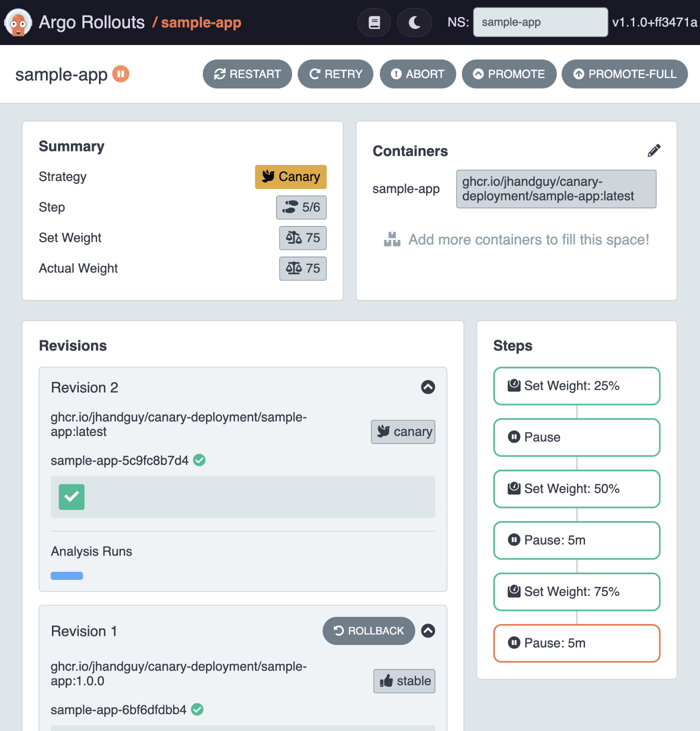Image resolution: width=700 pixels, height=731 pixels.
Task: Click the Revision 1 title
Action: pos(84,631)
